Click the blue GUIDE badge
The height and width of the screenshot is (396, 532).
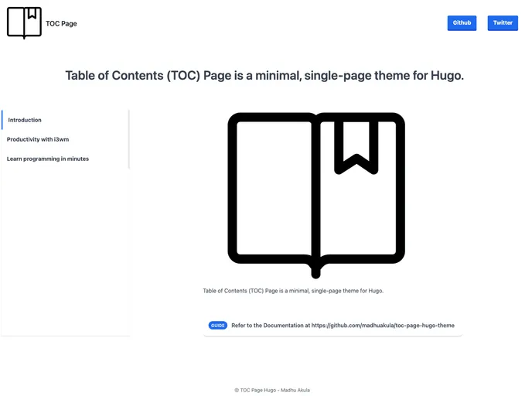(217, 326)
